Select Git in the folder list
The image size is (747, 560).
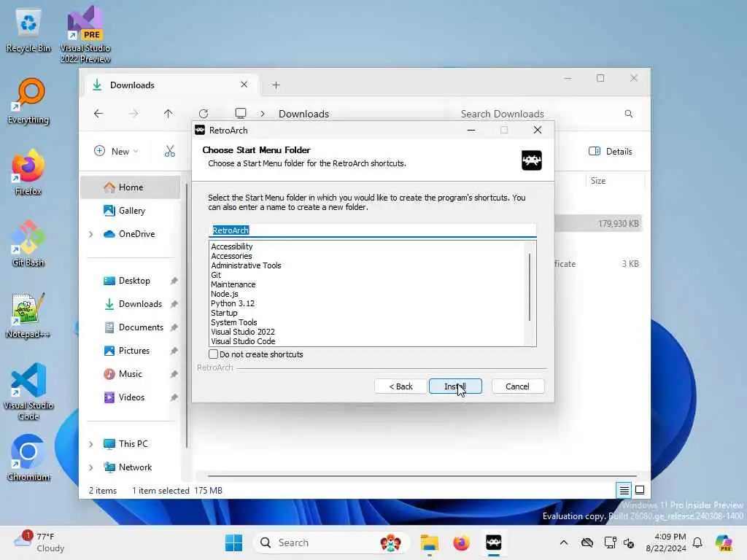(x=216, y=275)
